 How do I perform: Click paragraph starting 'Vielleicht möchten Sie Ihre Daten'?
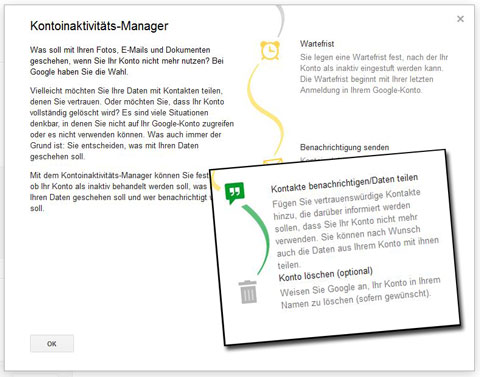tap(132, 123)
